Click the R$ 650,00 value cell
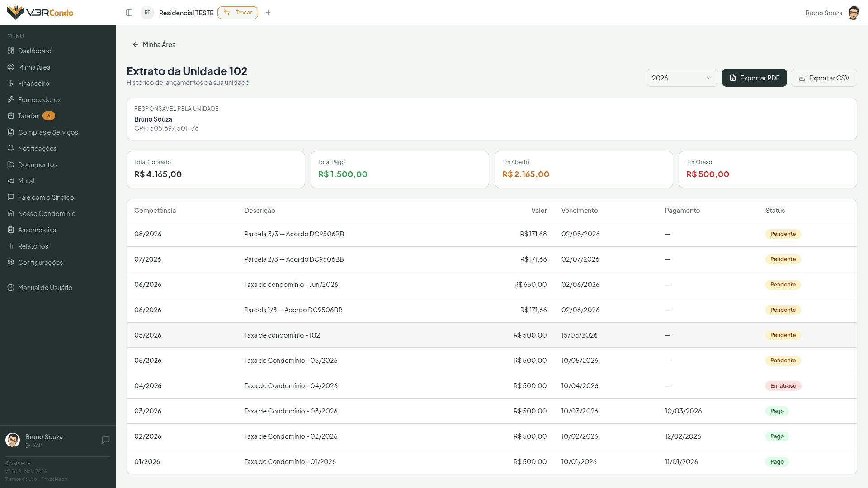The width and height of the screenshot is (868, 488). (x=530, y=284)
